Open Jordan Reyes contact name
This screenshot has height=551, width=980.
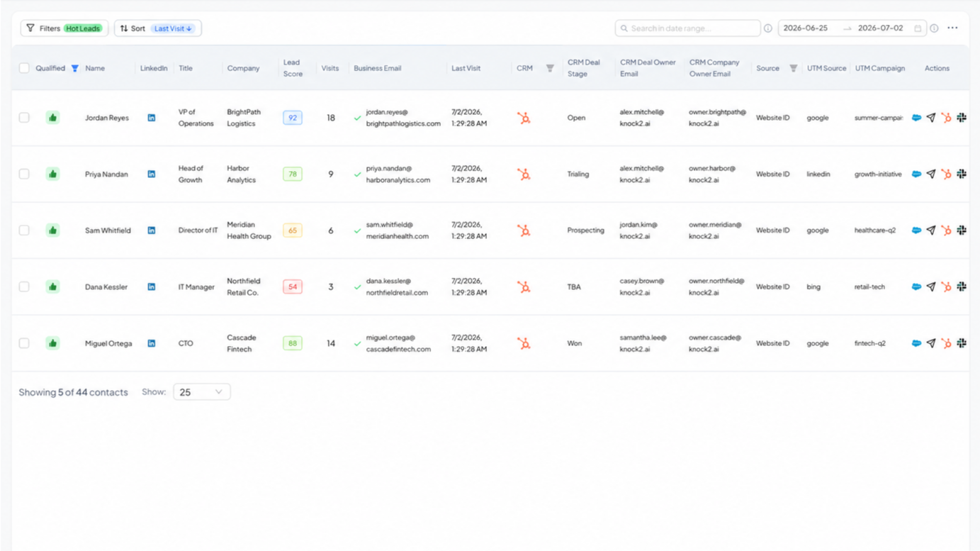click(107, 118)
